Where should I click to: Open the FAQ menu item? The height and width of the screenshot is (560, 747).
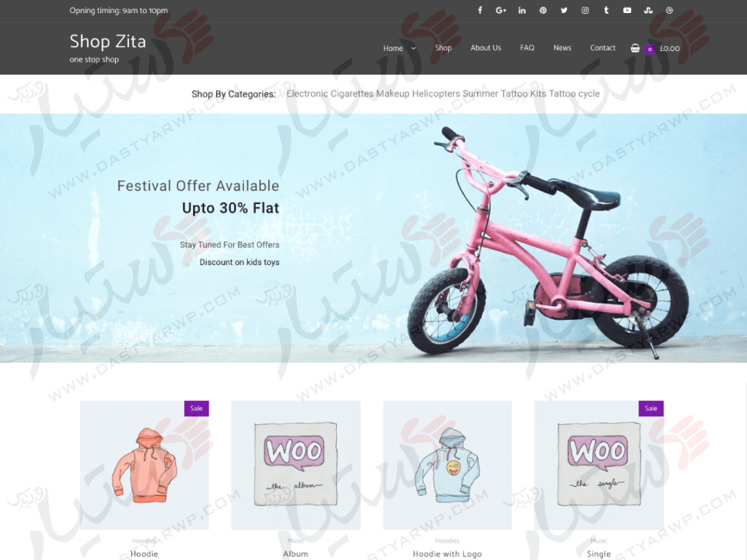click(x=527, y=48)
